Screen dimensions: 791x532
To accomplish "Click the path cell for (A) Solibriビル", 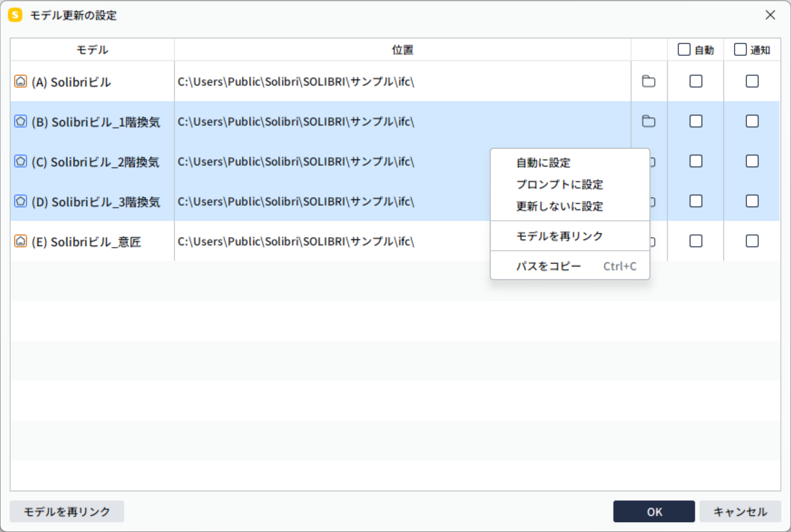I will [403, 81].
